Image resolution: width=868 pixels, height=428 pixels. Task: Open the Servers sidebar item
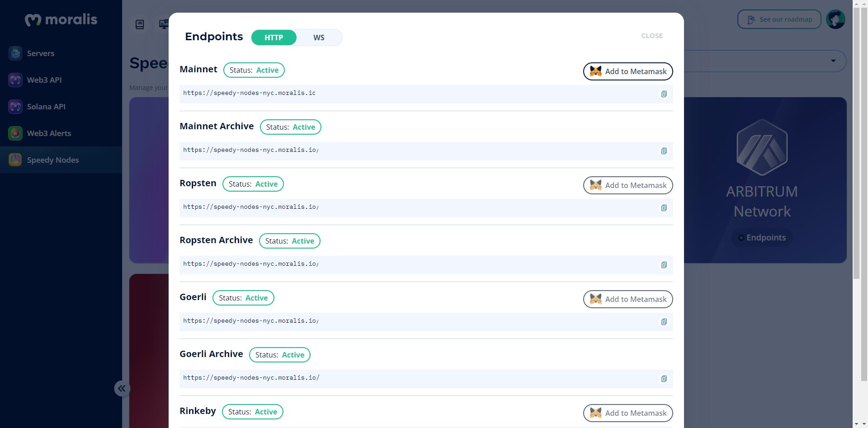pyautogui.click(x=61, y=53)
